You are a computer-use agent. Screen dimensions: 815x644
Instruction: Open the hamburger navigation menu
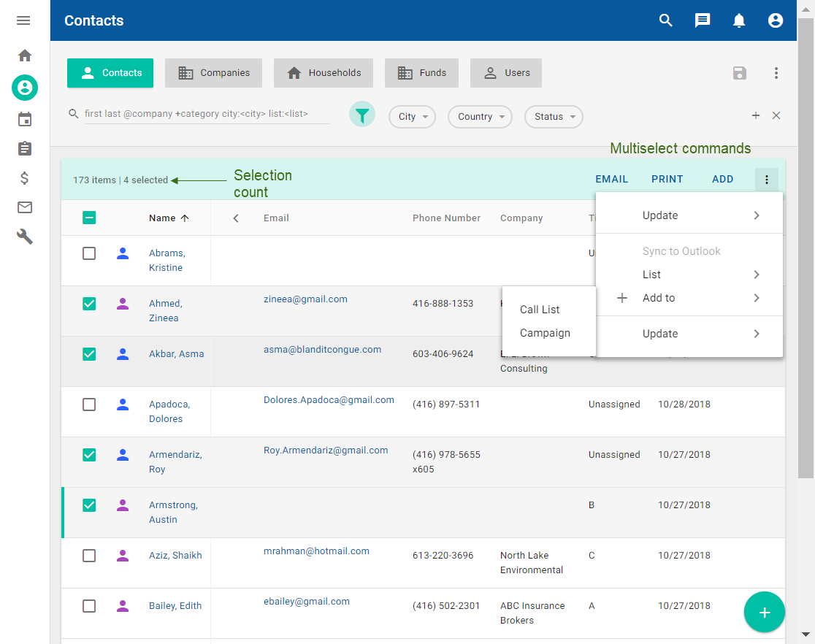coord(23,20)
